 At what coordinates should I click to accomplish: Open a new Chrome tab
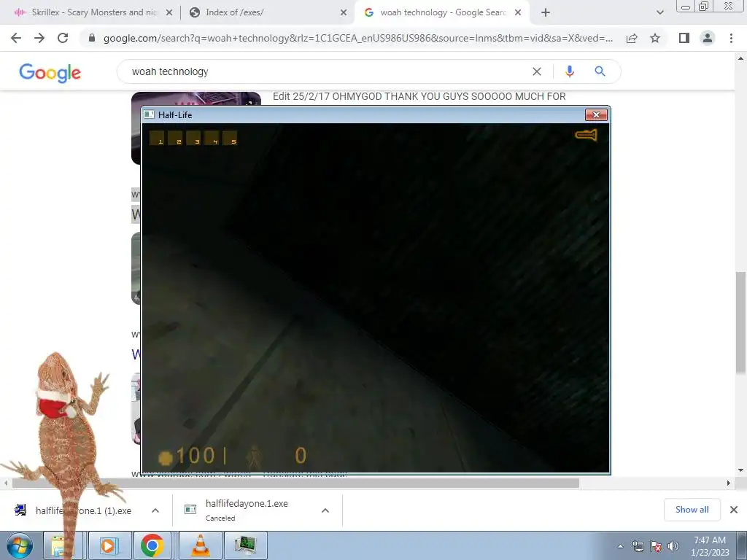pos(546,12)
